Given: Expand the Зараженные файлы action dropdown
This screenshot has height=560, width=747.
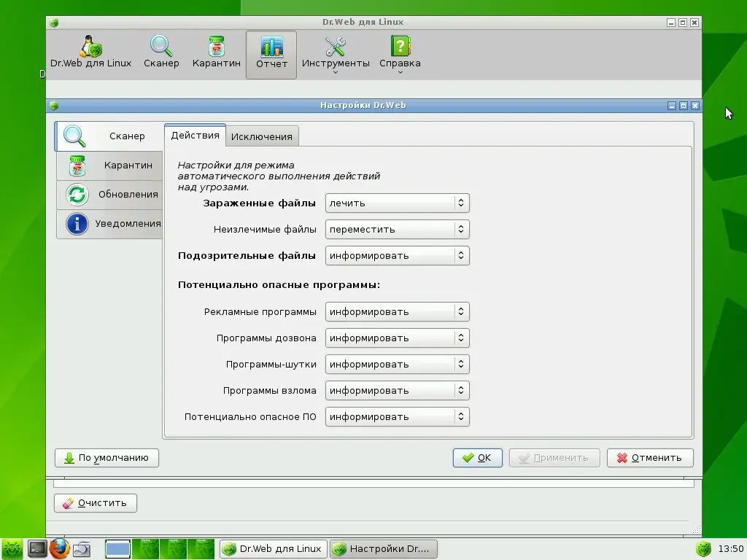Looking at the screenshot, I should coord(397,203).
